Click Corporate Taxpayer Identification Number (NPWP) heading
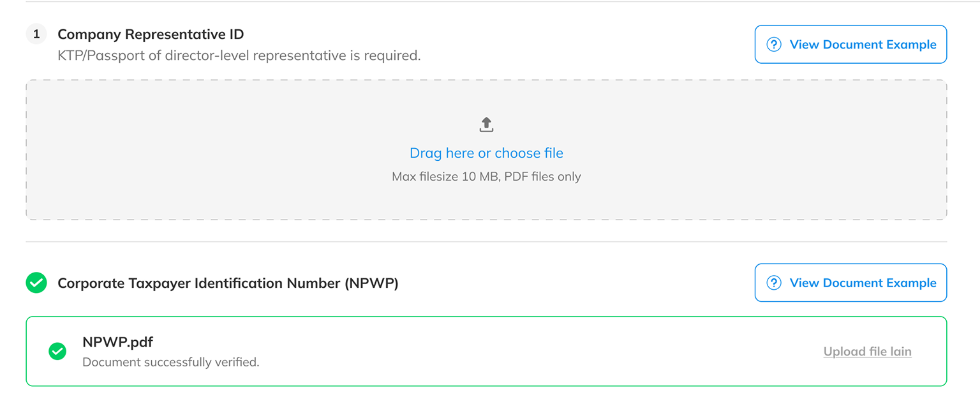 [x=228, y=283]
